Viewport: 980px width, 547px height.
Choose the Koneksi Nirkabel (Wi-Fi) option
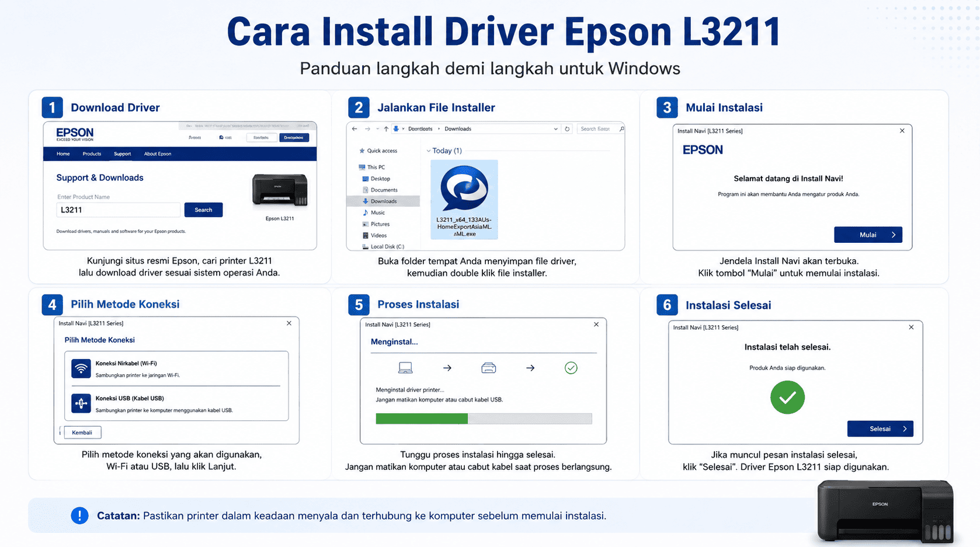(176, 369)
